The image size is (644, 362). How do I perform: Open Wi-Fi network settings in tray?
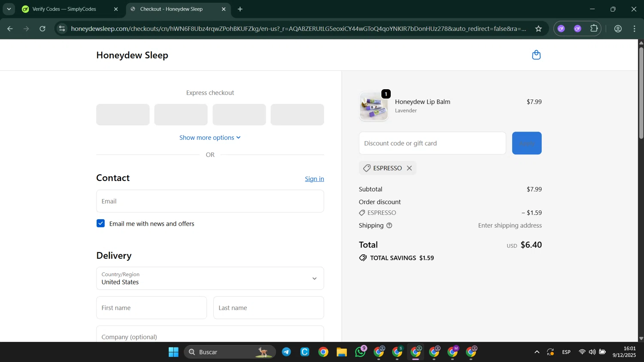point(582,352)
